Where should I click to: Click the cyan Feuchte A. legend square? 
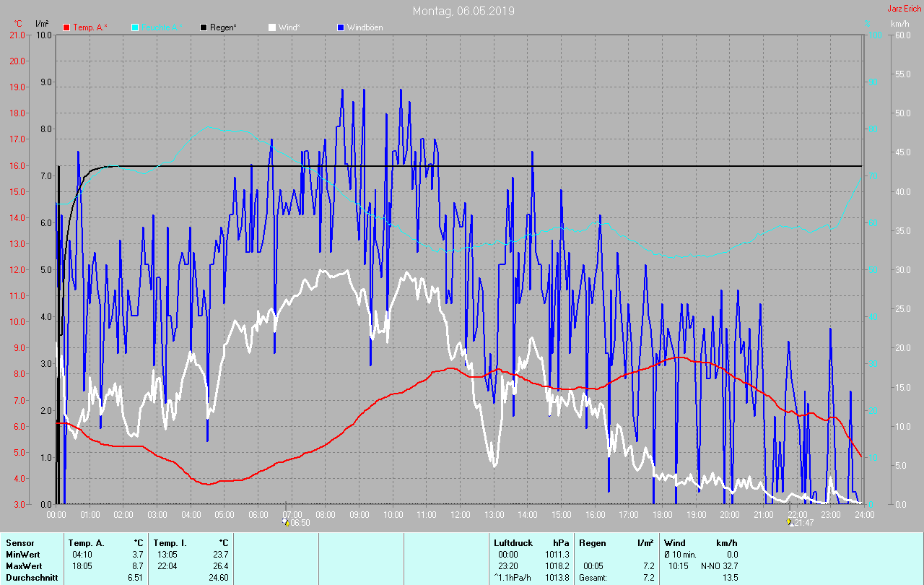click(135, 27)
